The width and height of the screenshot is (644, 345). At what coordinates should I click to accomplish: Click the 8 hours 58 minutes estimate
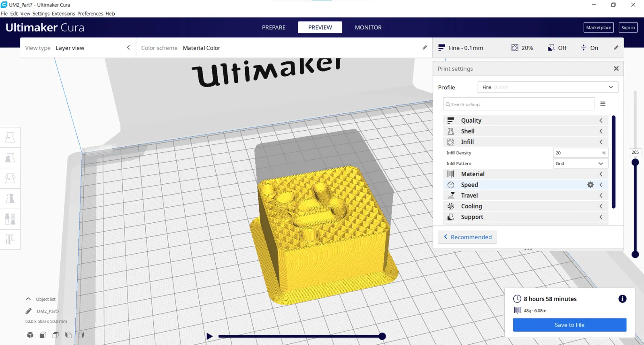[550, 299]
